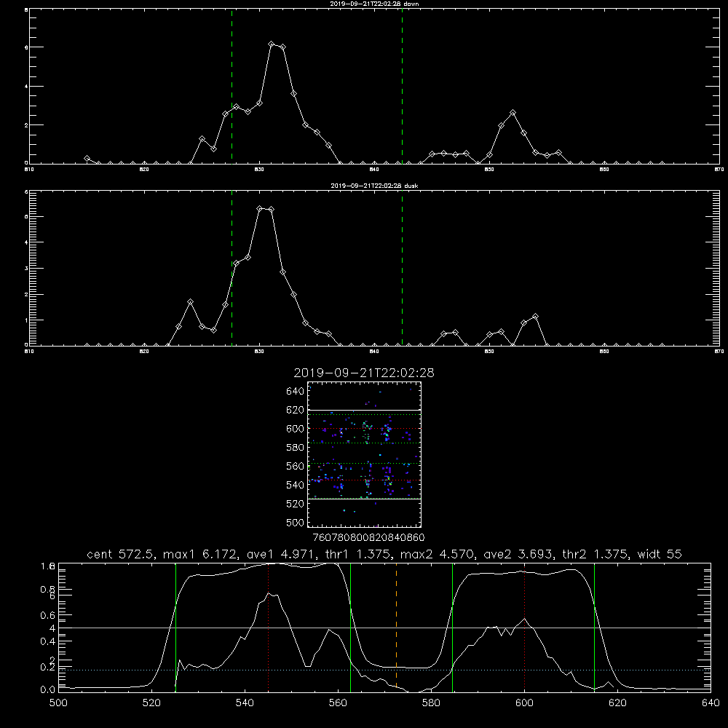Select the 'thr2 1.375' value in the stats line

596,554
